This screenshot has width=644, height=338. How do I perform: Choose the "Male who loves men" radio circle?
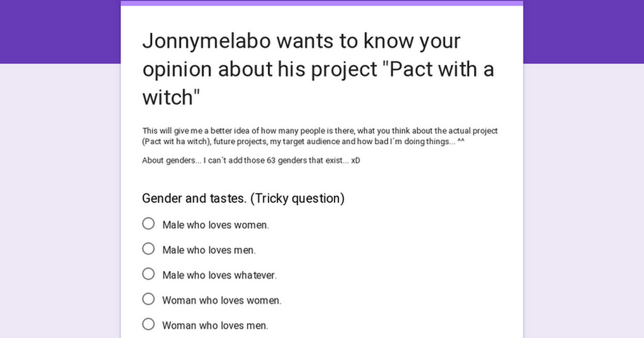pyautogui.click(x=149, y=249)
